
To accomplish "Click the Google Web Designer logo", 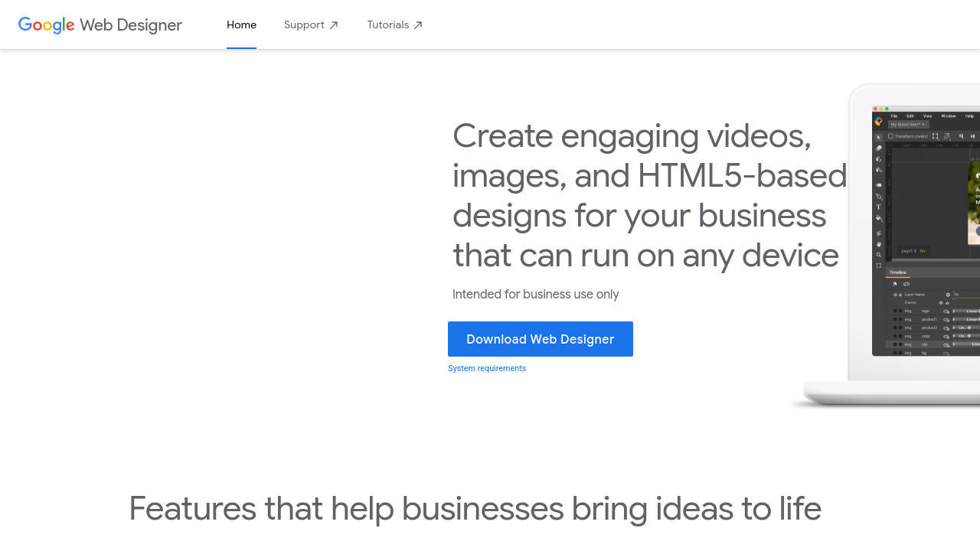I will (x=100, y=24).
